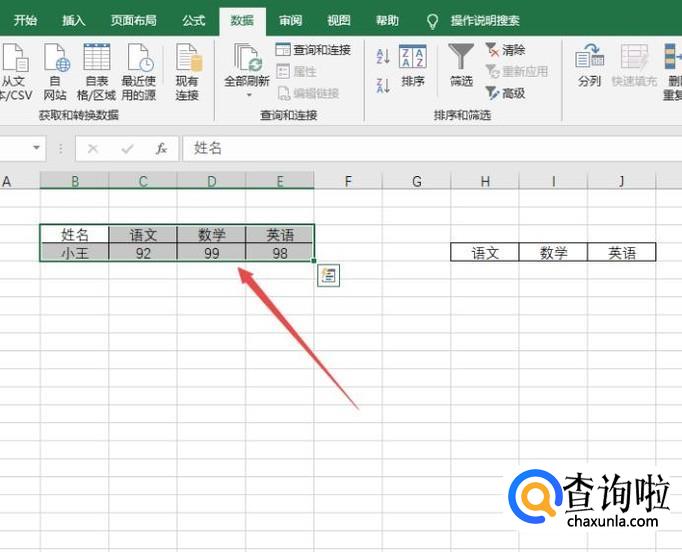This screenshot has height=552, width=682.
Task: Click the From Web (自网站) icon
Action: [56, 68]
